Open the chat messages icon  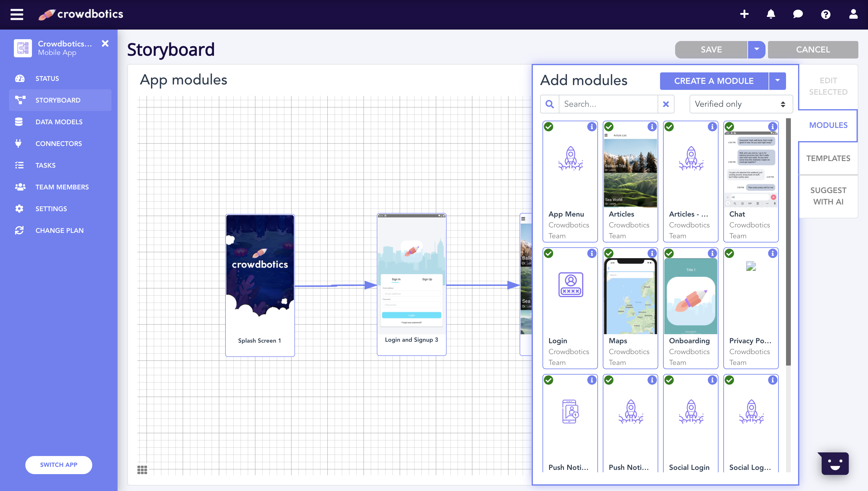[797, 14]
